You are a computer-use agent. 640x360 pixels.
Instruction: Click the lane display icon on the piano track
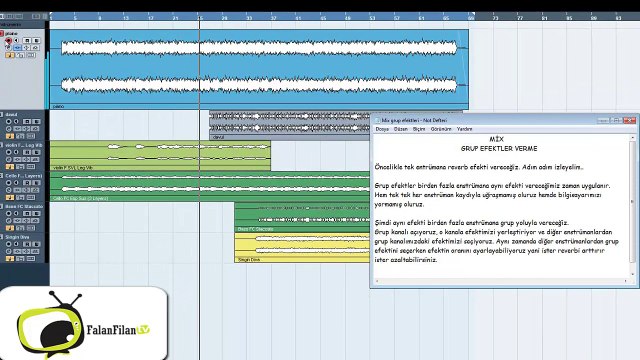tap(31, 55)
